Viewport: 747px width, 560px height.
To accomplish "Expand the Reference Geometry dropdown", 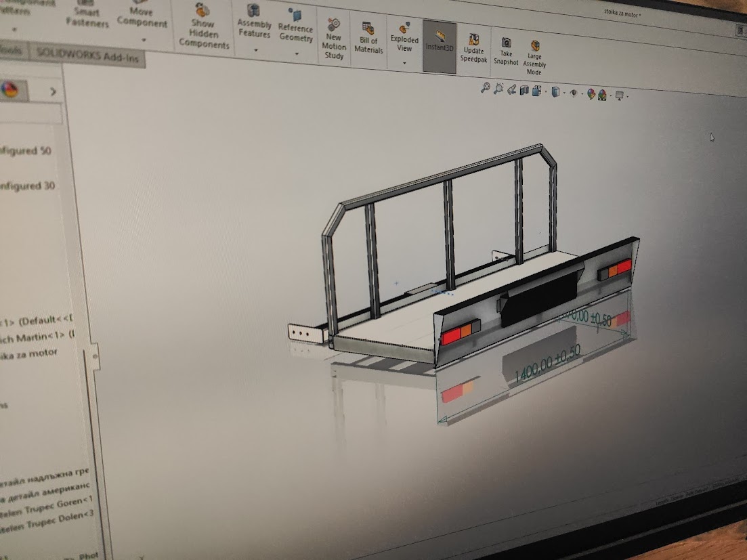I will [x=296, y=53].
